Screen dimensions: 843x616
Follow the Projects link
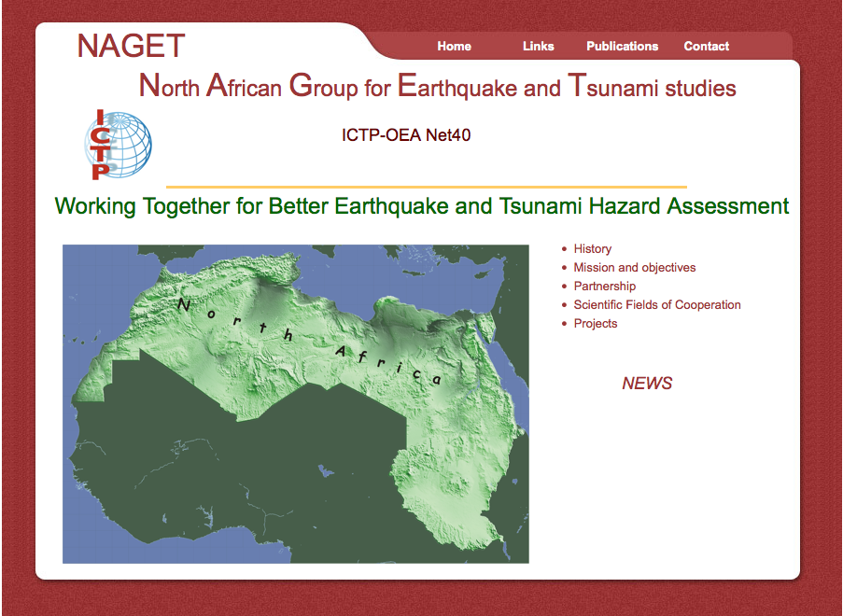point(596,324)
